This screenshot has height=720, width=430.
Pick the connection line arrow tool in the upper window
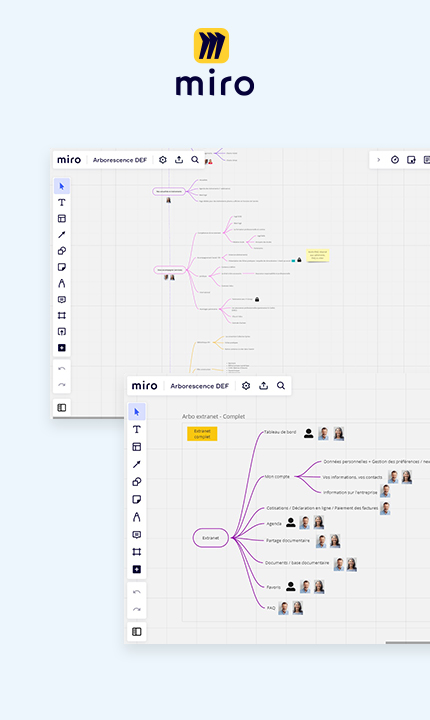[62, 235]
